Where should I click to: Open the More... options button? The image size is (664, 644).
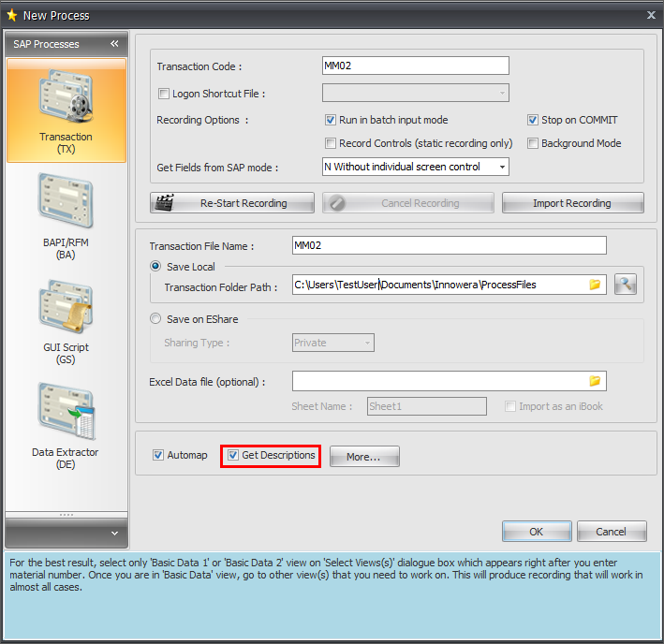pos(364,457)
